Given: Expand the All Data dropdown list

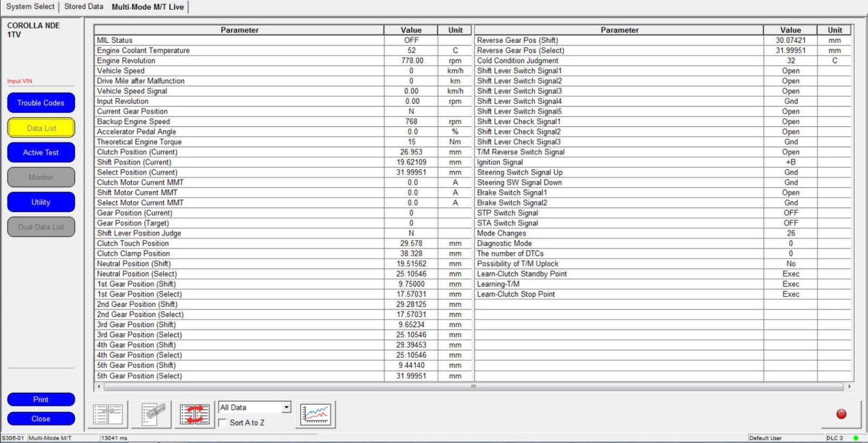Looking at the screenshot, I should pos(286,407).
